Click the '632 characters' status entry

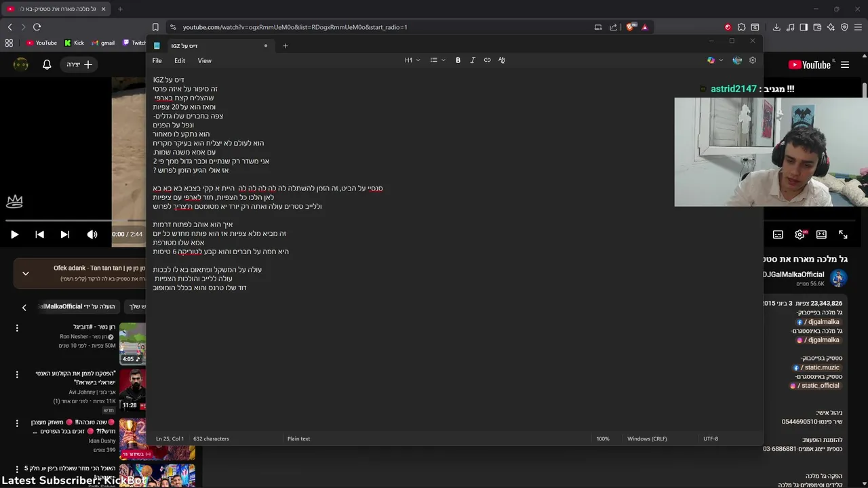(211, 439)
